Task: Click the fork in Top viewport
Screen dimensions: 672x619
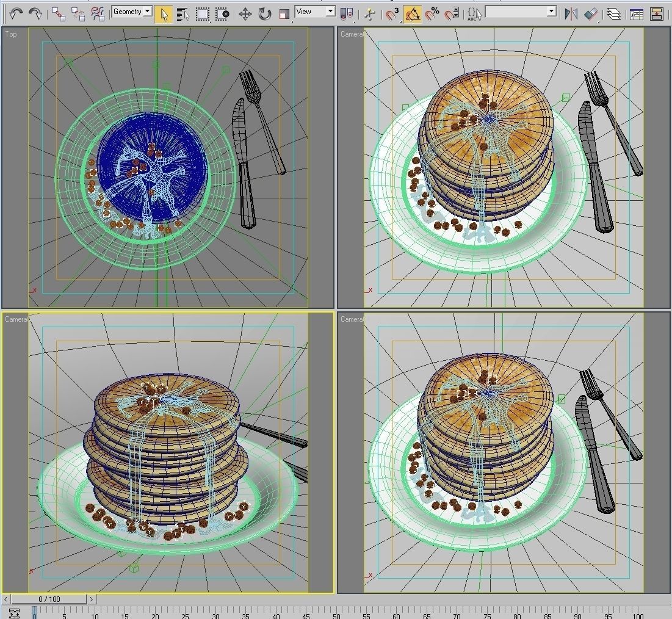Action: [x=262, y=123]
